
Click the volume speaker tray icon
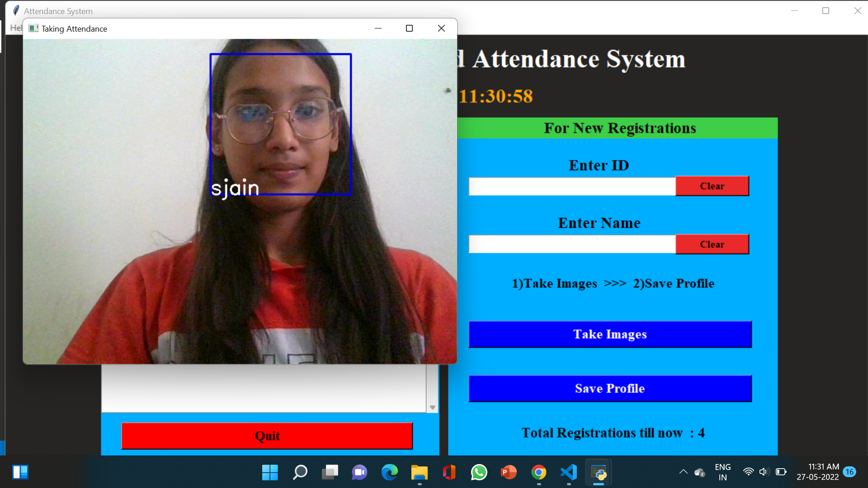point(764,472)
